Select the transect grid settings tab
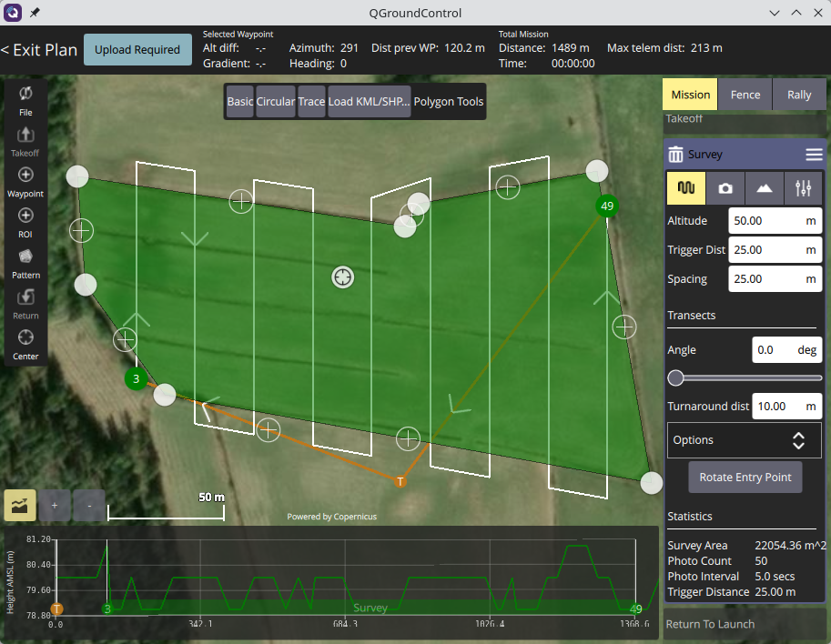The width and height of the screenshot is (831, 644). tap(686, 187)
